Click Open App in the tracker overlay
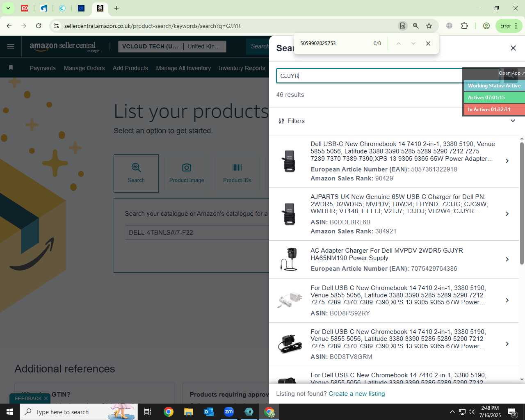This screenshot has width=525, height=420. tap(511, 73)
